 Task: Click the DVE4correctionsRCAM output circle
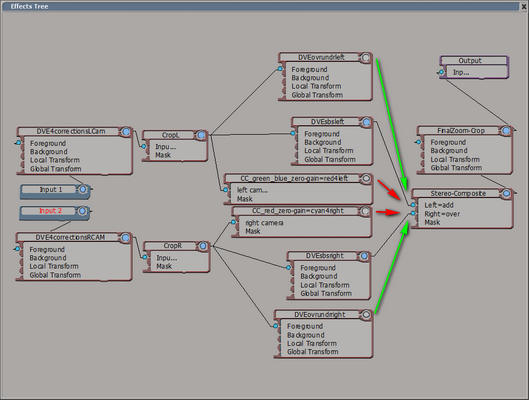[126, 238]
